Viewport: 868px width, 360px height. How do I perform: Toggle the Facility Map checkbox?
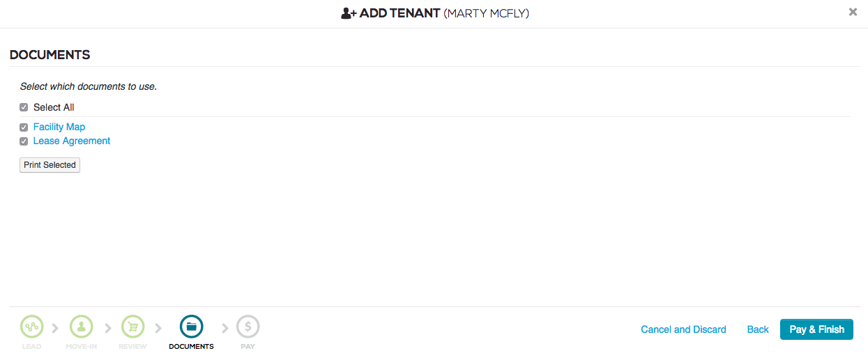pos(24,127)
